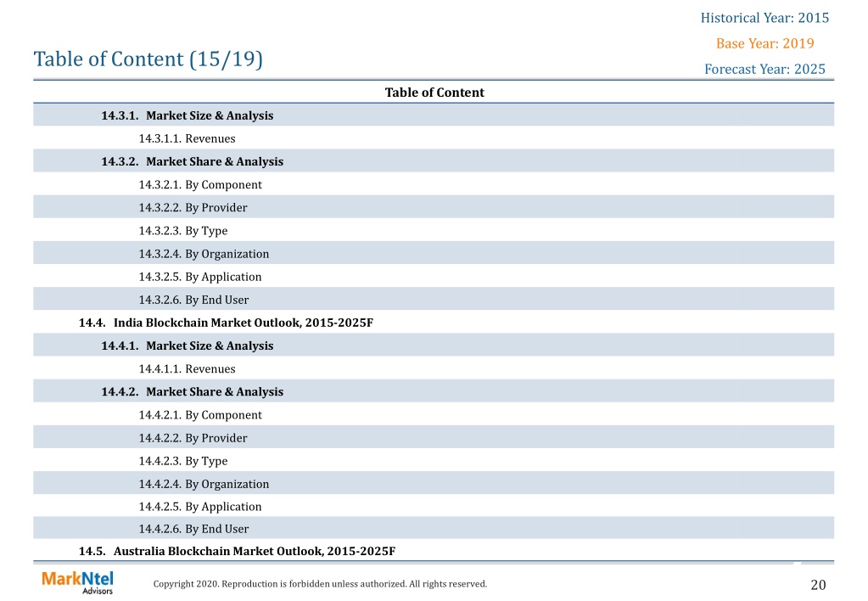This screenshot has height=601, width=868.
Task: Select row '14.3.2.1. By Component'
Action: click(x=434, y=184)
